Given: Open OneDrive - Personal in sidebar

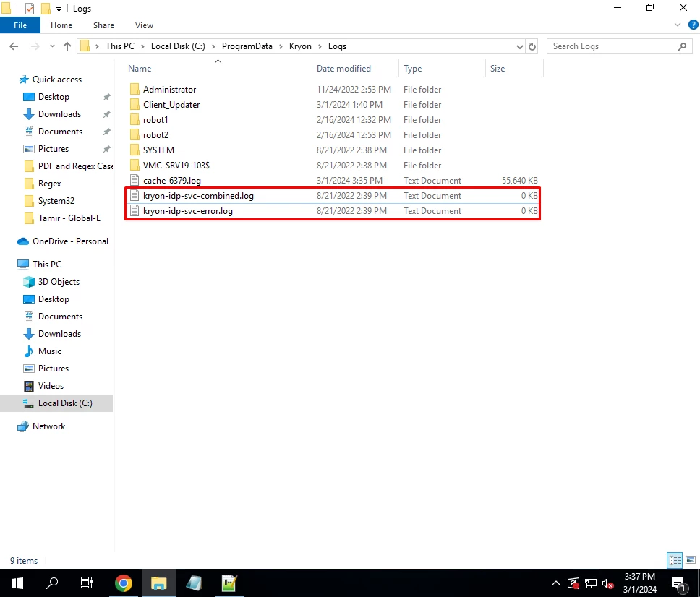Looking at the screenshot, I should click(70, 241).
